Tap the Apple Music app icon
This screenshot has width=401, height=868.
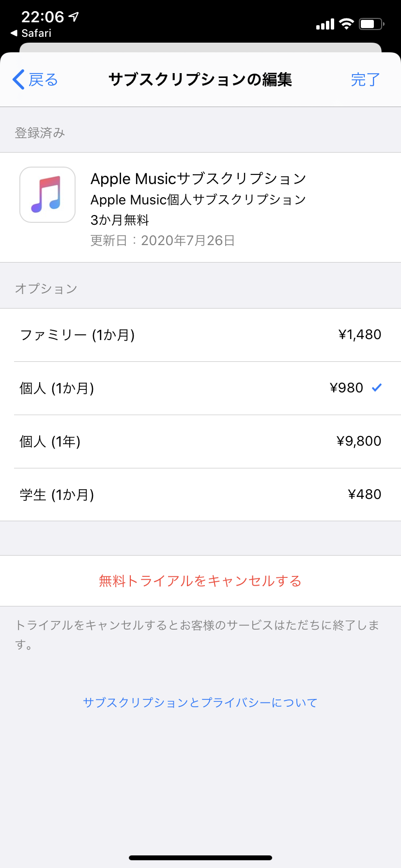point(47,195)
